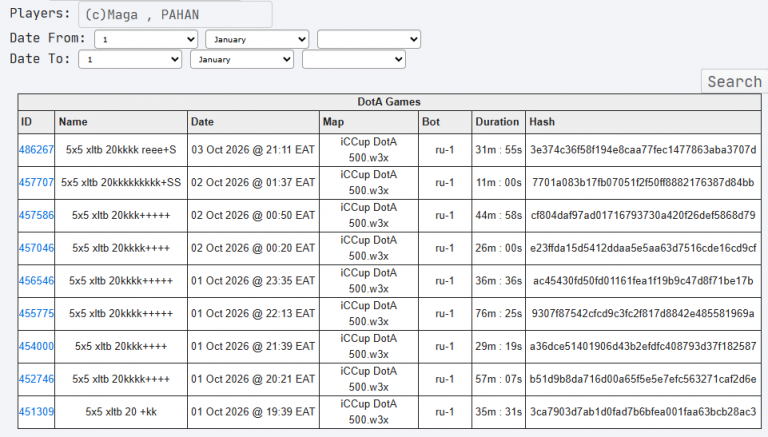Select duration '29m : 19s'

[499, 346]
